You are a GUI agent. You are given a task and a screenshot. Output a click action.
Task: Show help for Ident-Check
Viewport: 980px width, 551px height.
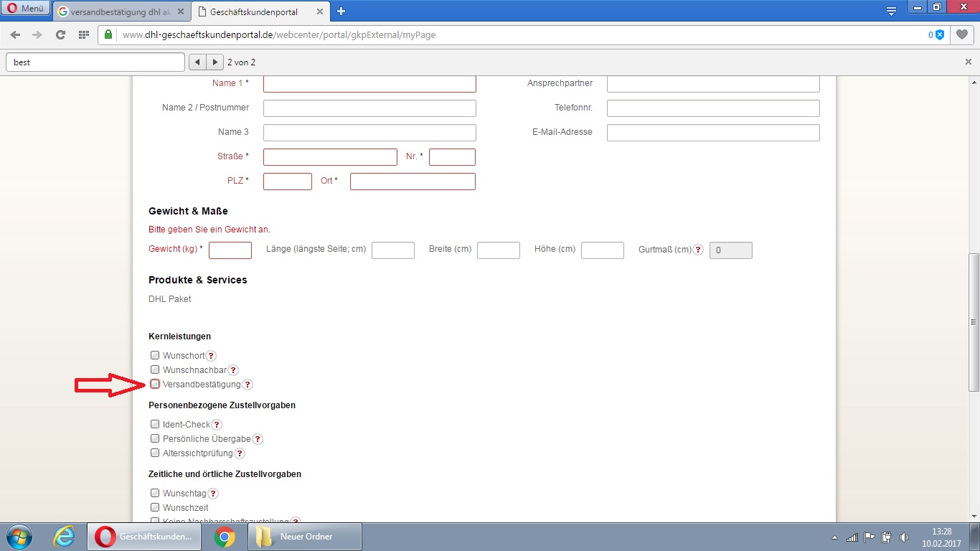coord(217,425)
